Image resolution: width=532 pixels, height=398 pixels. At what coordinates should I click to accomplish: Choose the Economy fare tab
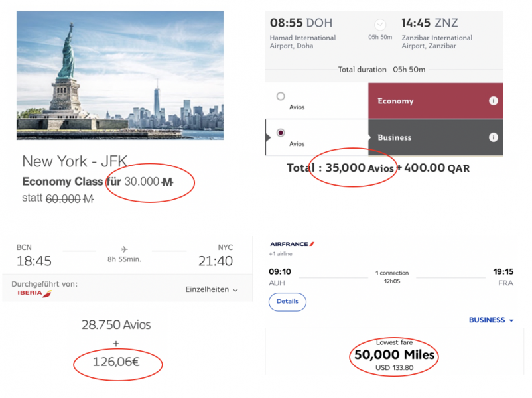[x=435, y=101]
